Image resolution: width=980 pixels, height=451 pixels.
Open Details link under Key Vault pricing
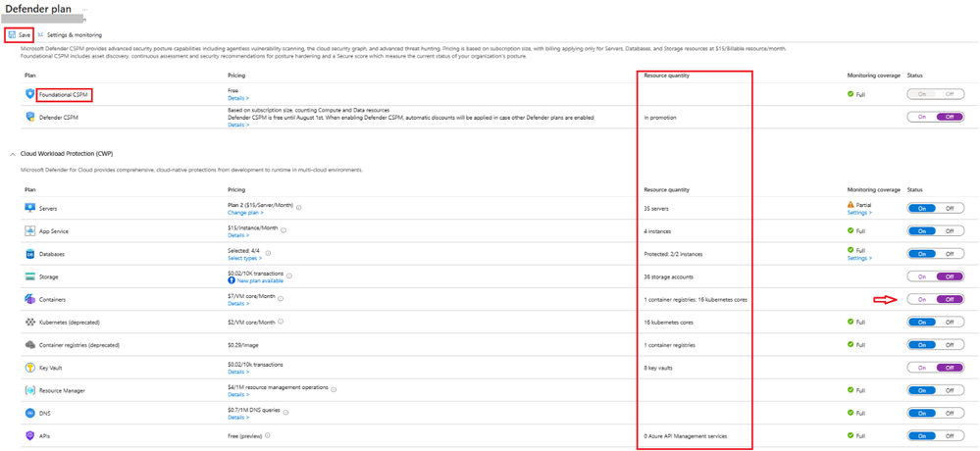pyautogui.click(x=238, y=372)
